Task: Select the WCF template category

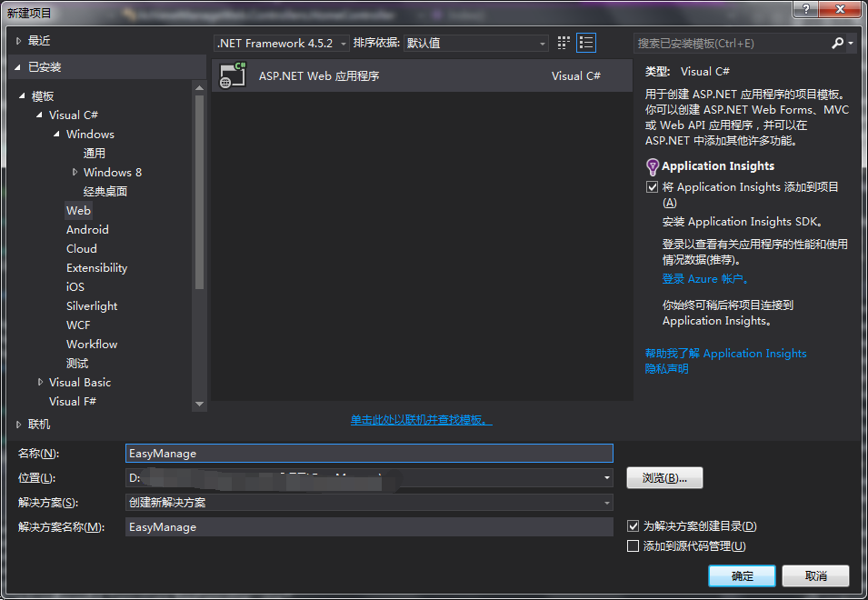Action: (78, 325)
